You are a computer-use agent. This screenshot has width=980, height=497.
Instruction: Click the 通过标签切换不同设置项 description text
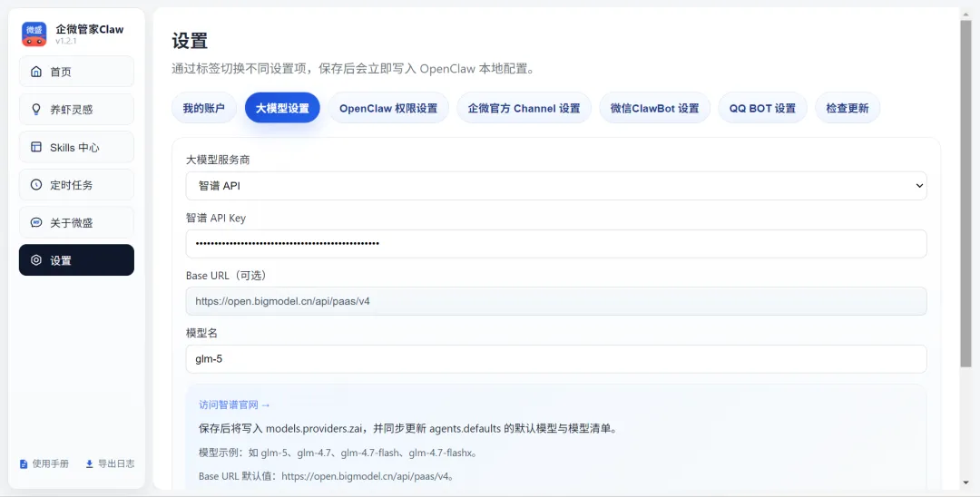point(355,69)
